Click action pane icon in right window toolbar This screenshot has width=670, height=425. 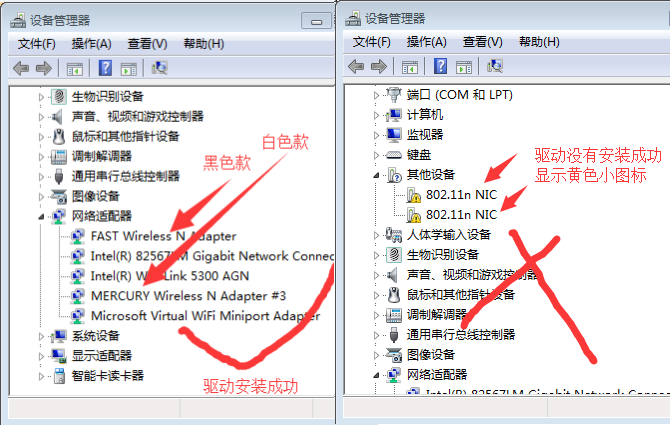(464, 67)
